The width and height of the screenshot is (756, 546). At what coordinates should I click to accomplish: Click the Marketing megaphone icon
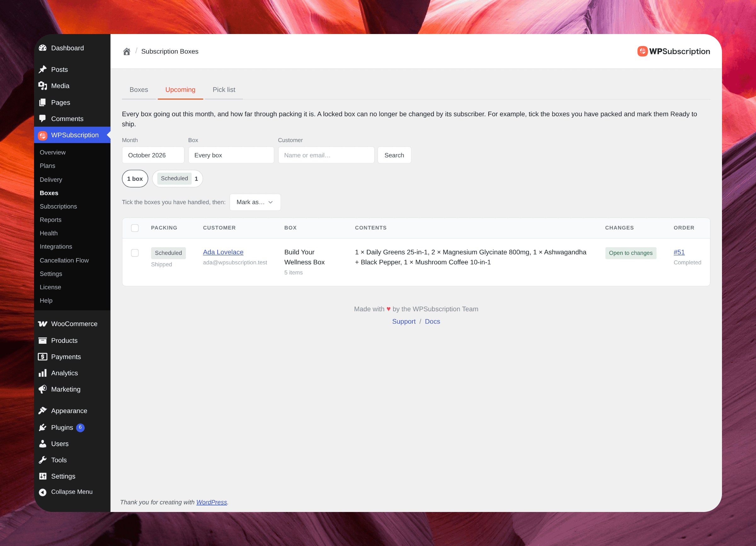coord(43,389)
